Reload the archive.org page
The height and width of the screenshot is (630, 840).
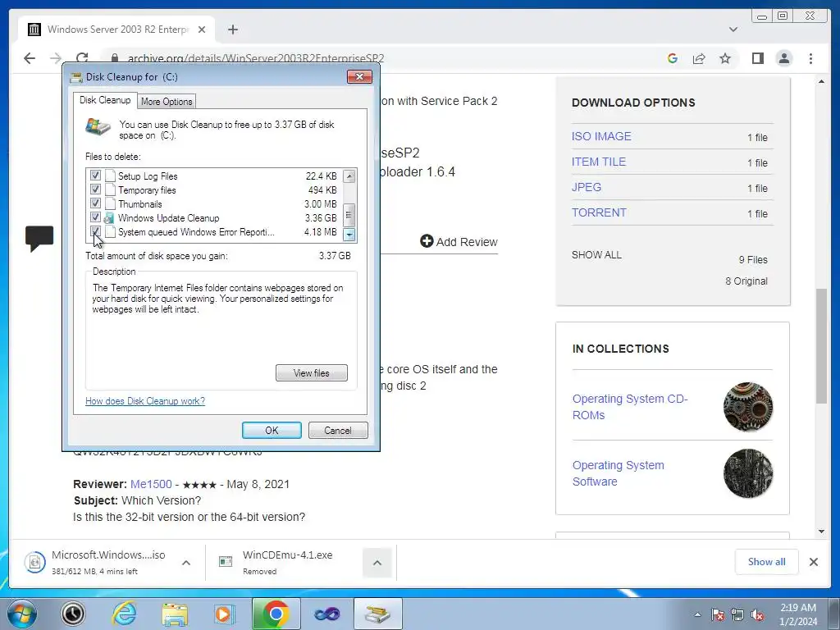[x=82, y=58]
